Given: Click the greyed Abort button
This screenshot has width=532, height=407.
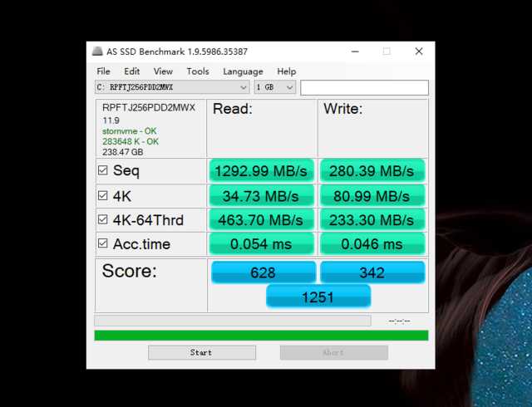Looking at the screenshot, I should tap(334, 352).
